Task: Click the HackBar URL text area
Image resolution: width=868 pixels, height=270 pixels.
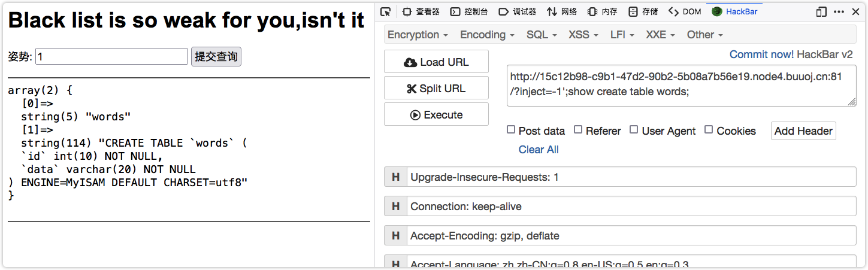Action: [681, 85]
